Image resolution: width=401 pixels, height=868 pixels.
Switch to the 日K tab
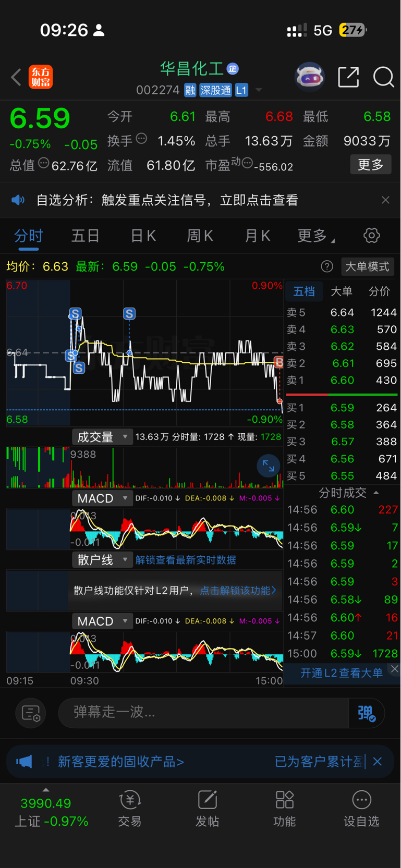point(143,236)
